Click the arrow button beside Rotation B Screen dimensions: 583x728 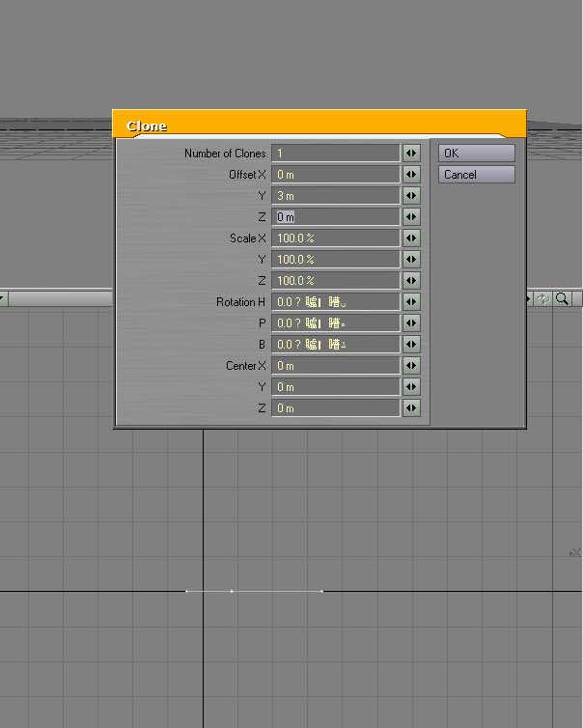pyautogui.click(x=412, y=345)
